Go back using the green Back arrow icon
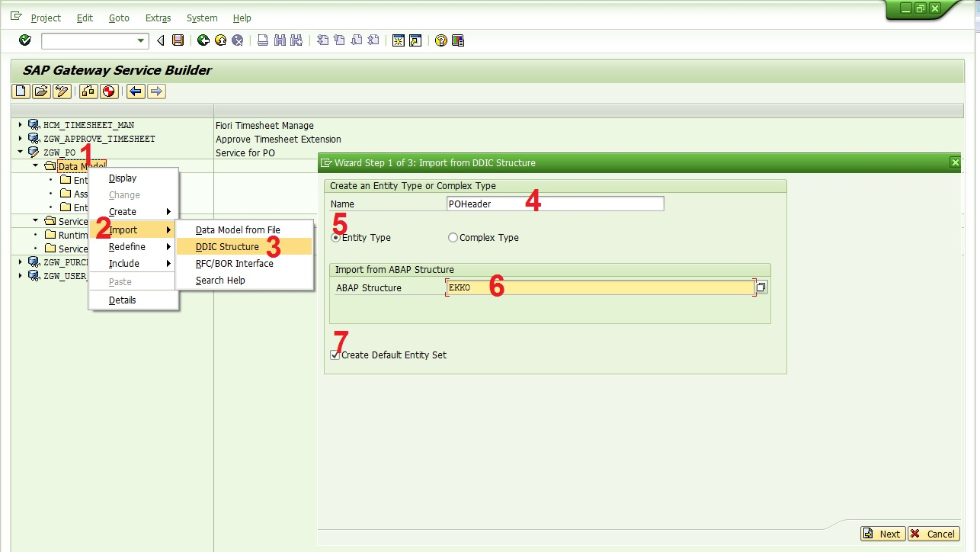This screenshot has width=980, height=552. click(x=203, y=40)
